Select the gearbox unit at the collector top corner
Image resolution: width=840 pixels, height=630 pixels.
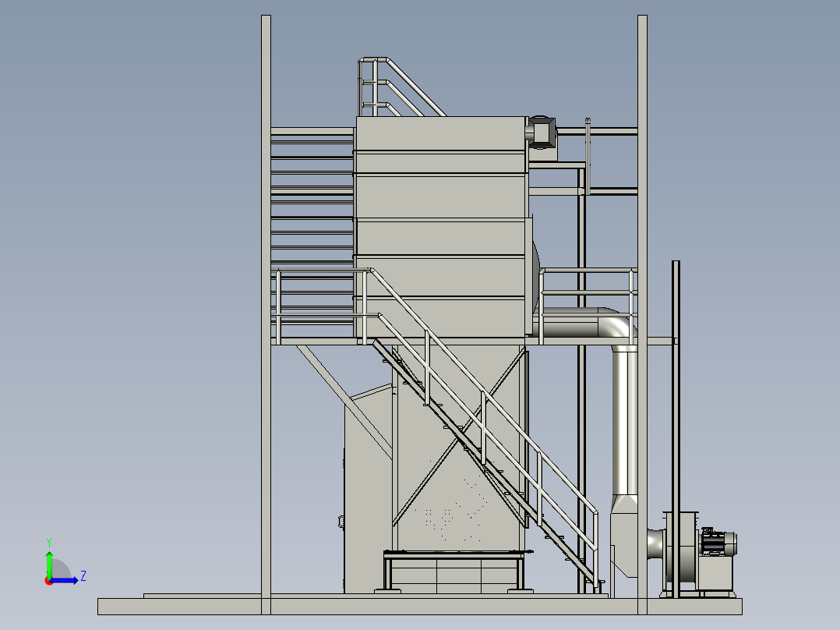point(542,133)
